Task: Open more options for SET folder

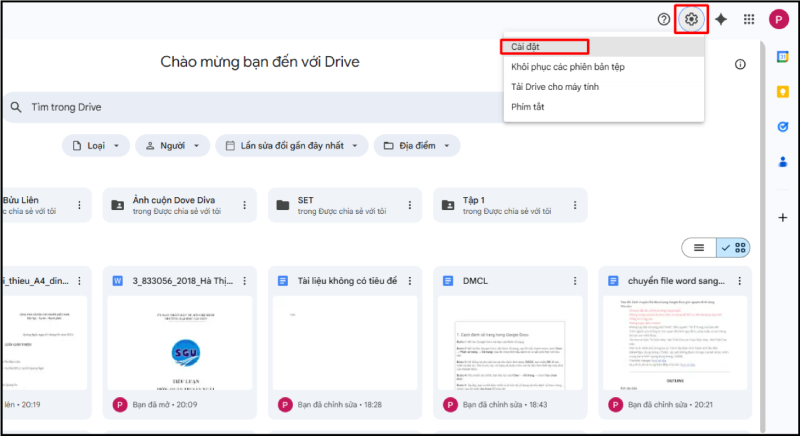Action: [x=410, y=205]
